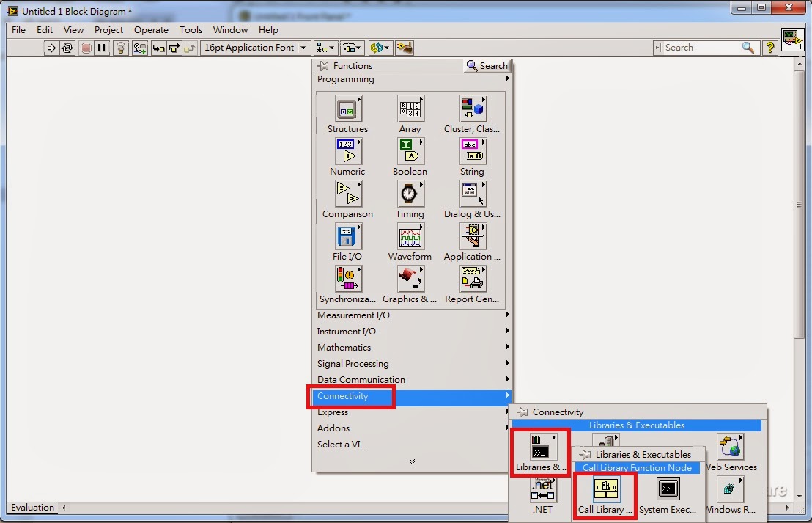This screenshot has width=812, height=523.
Task: Open the Align Objects dropdown
Action: [x=325, y=48]
